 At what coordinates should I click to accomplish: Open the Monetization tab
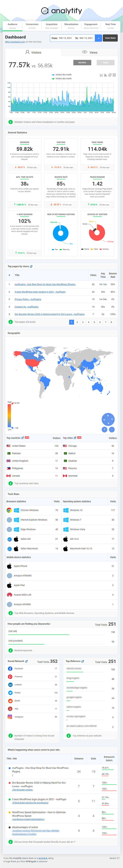(71, 26)
